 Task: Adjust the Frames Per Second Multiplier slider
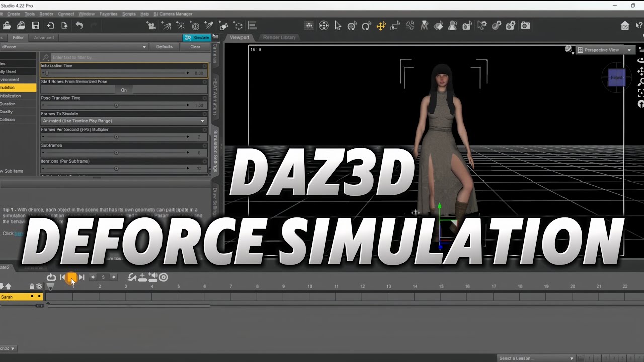pyautogui.click(x=116, y=137)
